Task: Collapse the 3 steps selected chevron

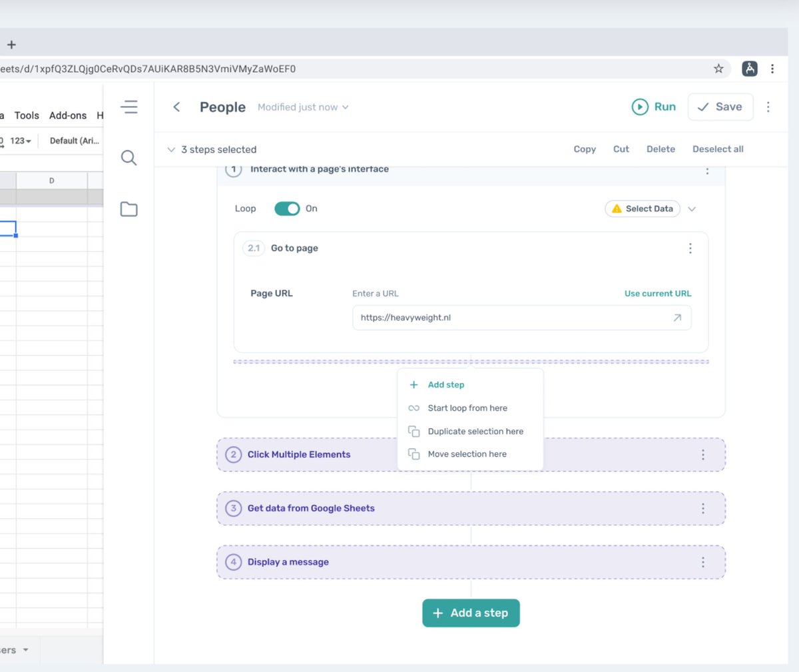Action: click(x=171, y=150)
